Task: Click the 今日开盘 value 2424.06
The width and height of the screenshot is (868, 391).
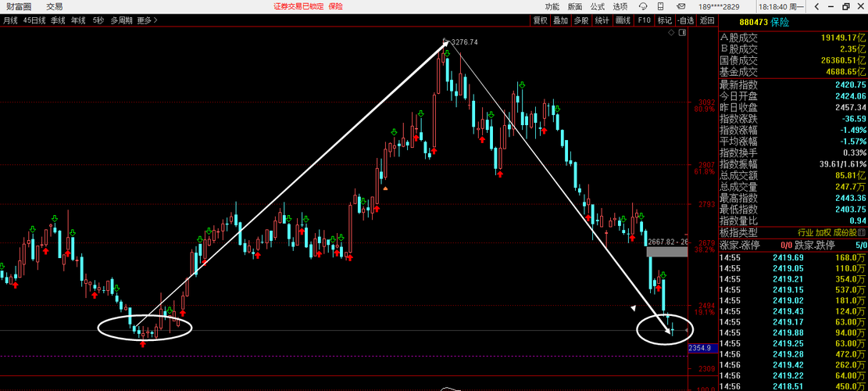Action: click(851, 96)
